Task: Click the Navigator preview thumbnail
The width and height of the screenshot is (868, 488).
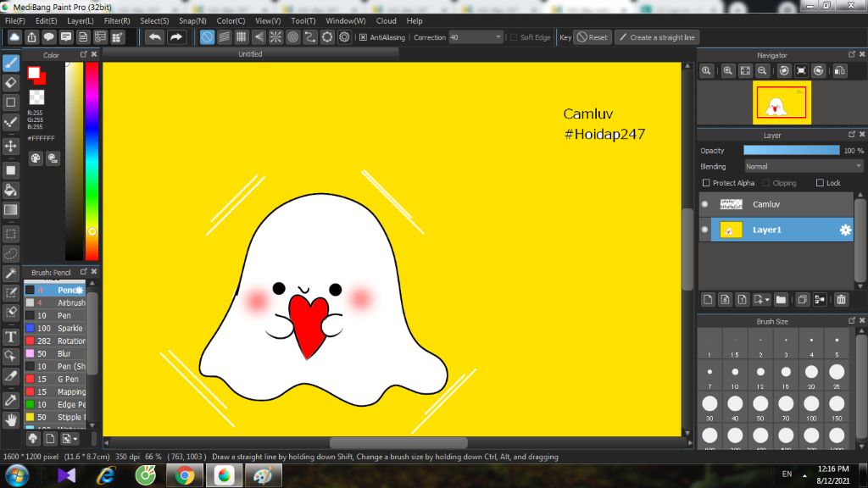Action: click(x=782, y=103)
